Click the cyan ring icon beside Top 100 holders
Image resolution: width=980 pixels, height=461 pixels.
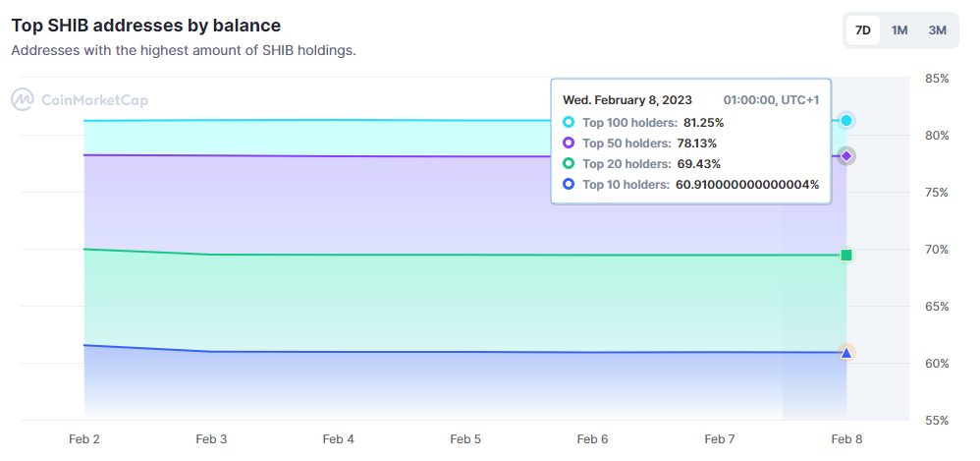(x=569, y=123)
